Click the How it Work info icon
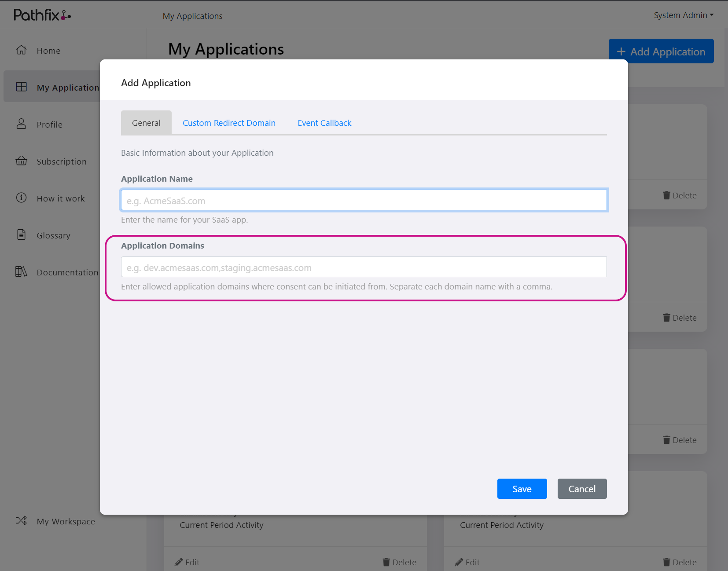The width and height of the screenshot is (728, 571). click(21, 198)
